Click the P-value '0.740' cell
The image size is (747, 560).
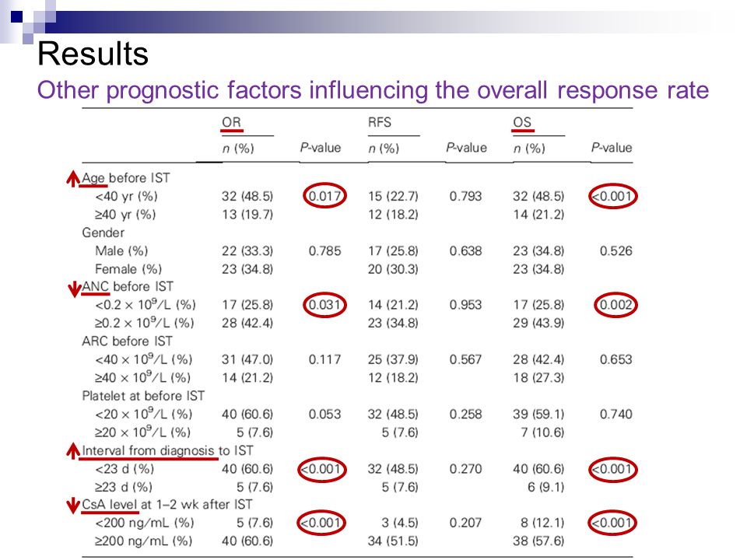pos(615,414)
